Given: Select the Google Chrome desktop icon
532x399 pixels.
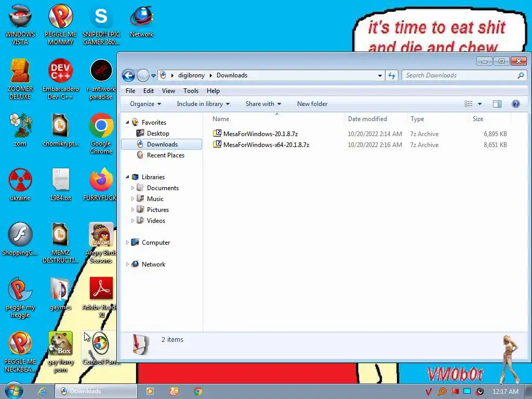Looking at the screenshot, I should point(101,134).
